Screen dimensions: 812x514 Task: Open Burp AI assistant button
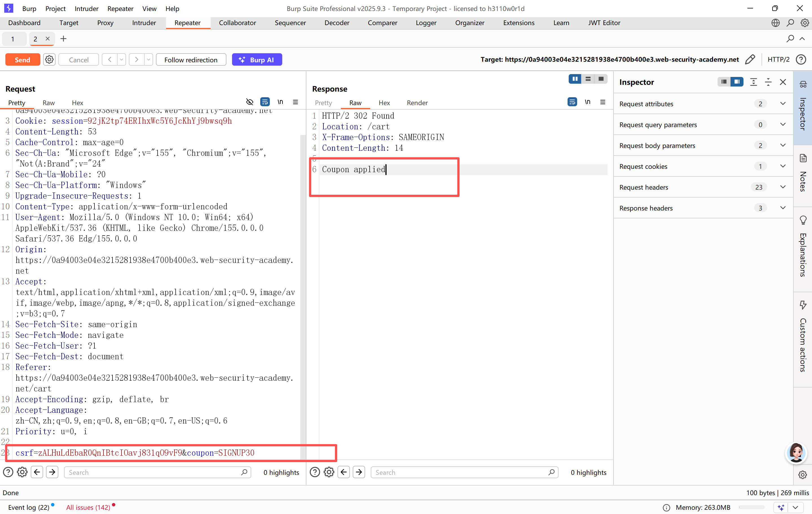pyautogui.click(x=257, y=60)
